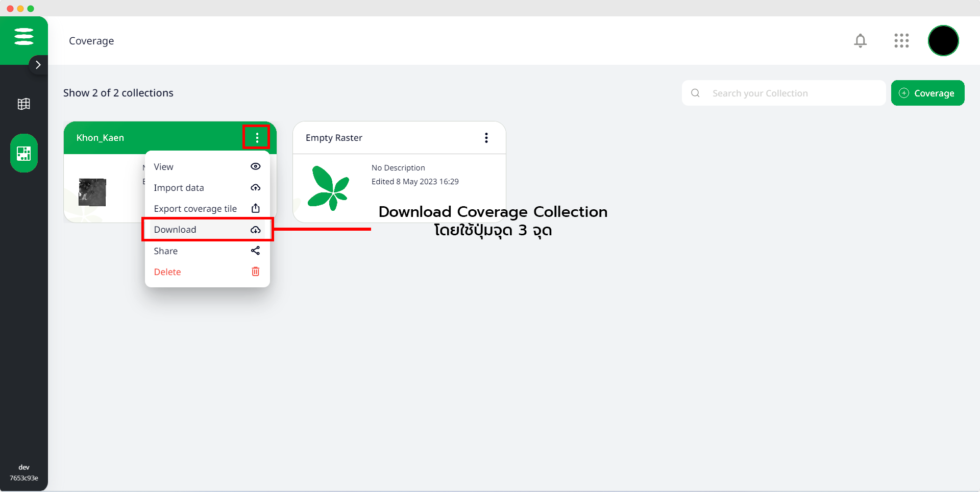Click the 'No Description' text
Viewport: 980px width, 492px height.
click(x=398, y=168)
